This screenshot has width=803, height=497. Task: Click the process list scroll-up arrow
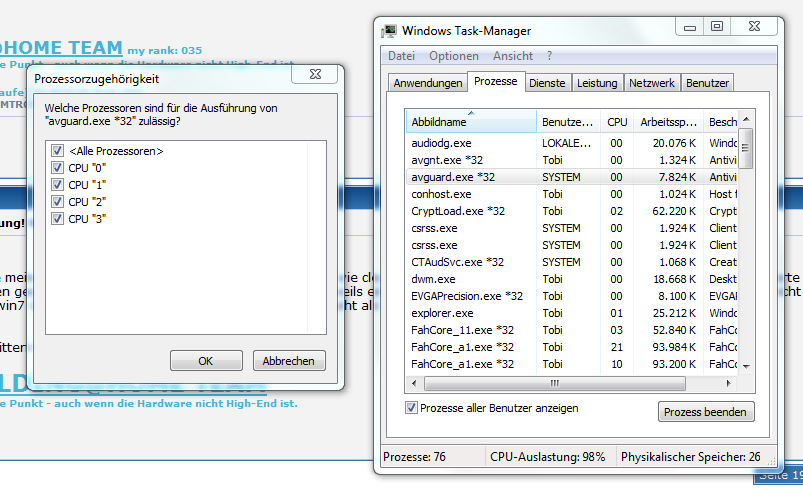tap(746, 119)
